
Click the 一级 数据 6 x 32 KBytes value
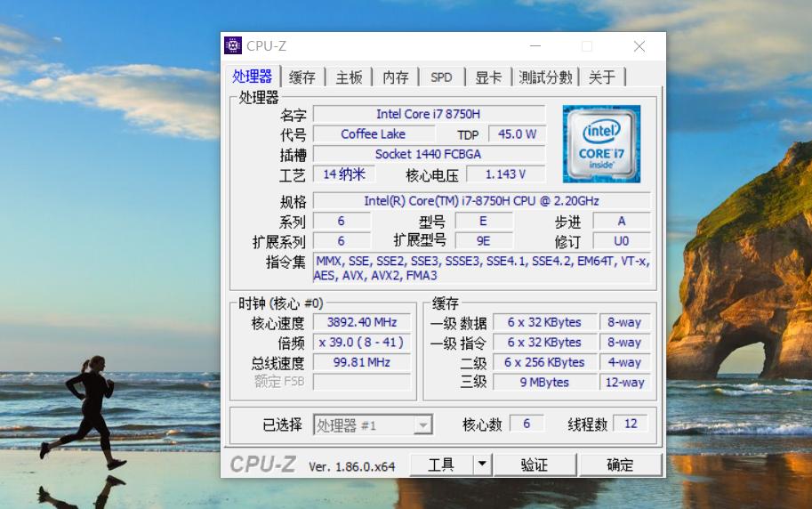click(x=545, y=322)
